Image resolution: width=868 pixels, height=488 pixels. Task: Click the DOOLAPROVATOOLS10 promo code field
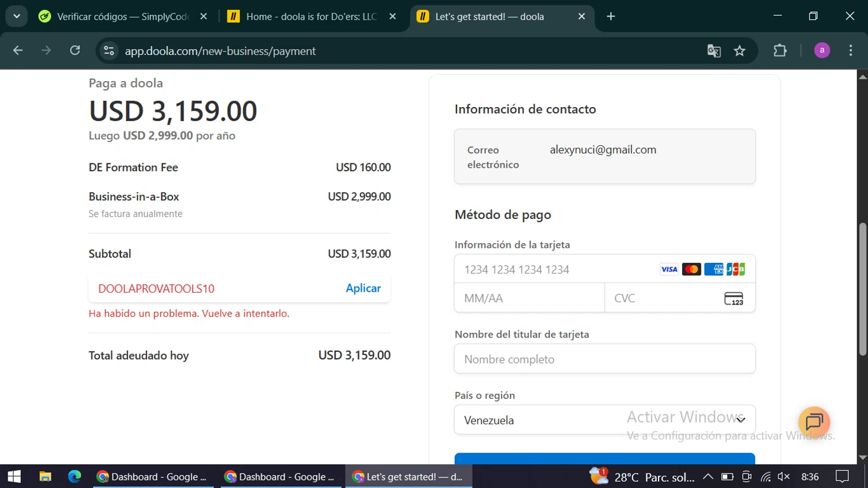(x=156, y=288)
